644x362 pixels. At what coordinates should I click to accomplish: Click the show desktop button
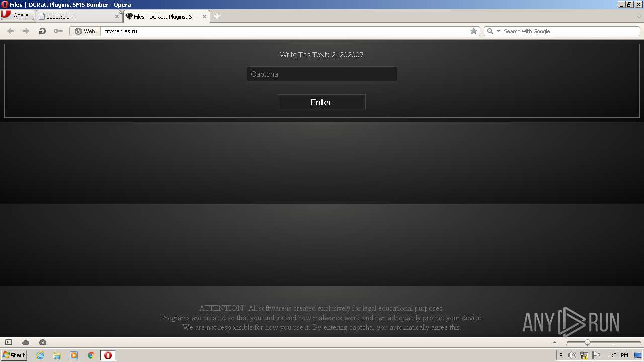point(638,355)
